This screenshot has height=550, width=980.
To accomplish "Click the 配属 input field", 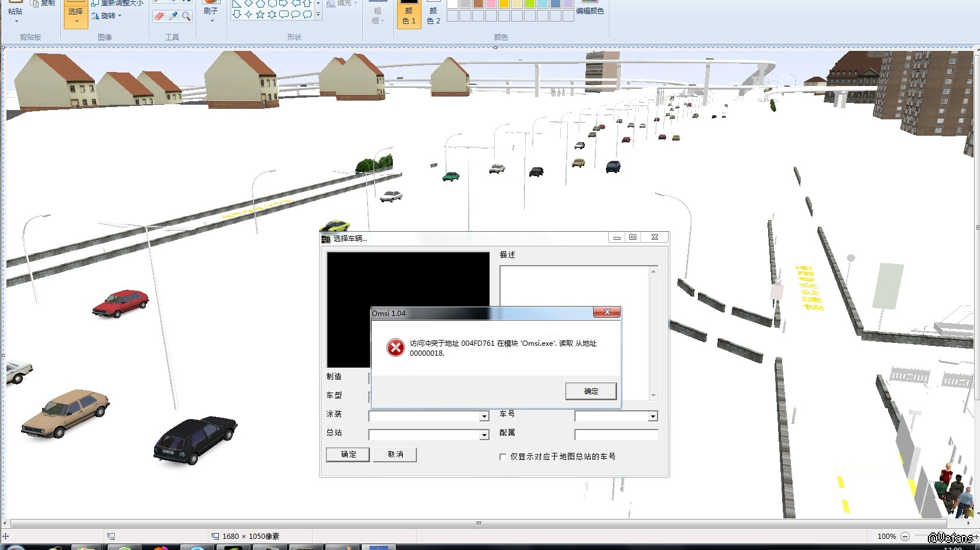I will (x=616, y=435).
